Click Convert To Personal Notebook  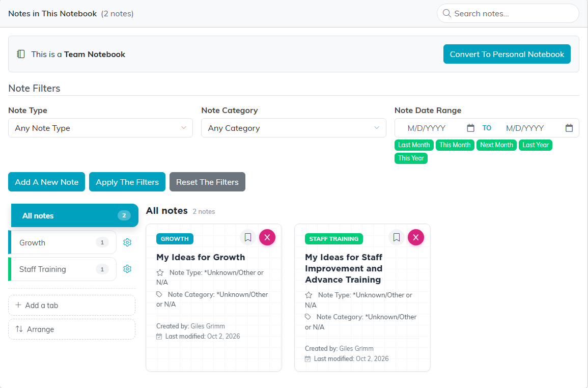pyautogui.click(x=507, y=54)
